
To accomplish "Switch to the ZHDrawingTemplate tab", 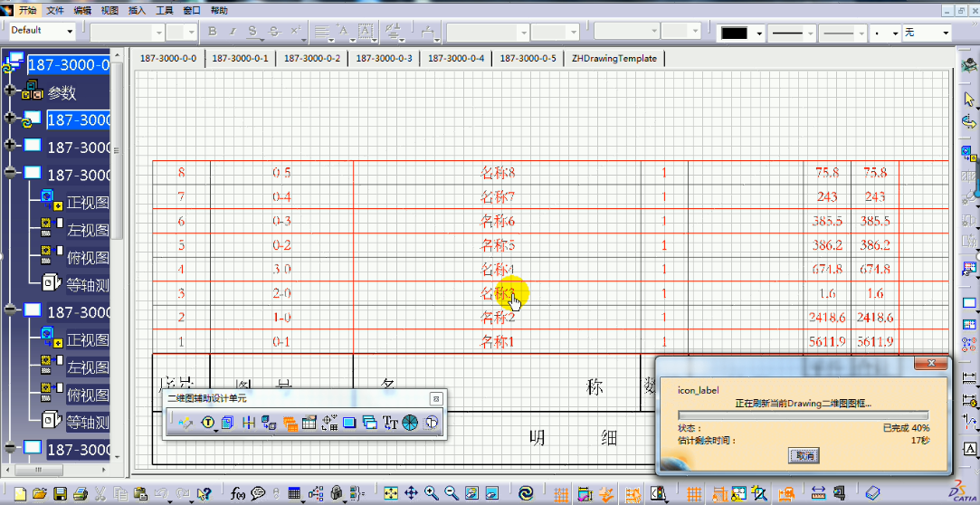I will point(614,58).
